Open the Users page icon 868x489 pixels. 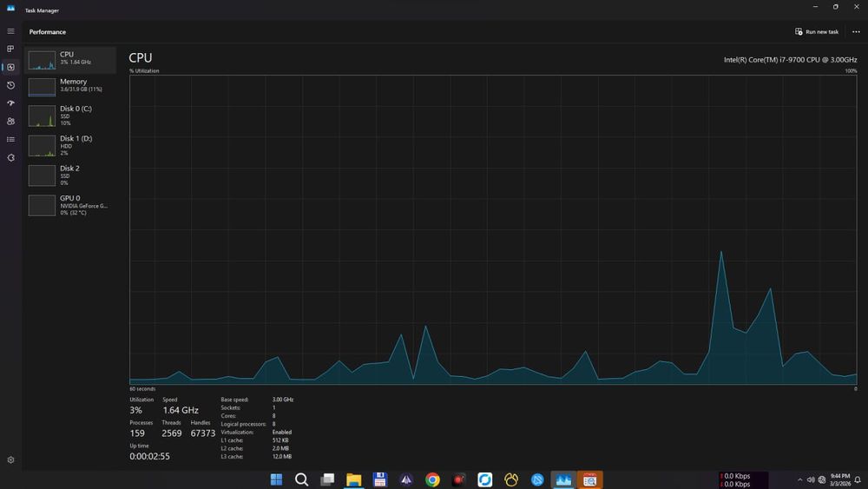click(x=10, y=122)
